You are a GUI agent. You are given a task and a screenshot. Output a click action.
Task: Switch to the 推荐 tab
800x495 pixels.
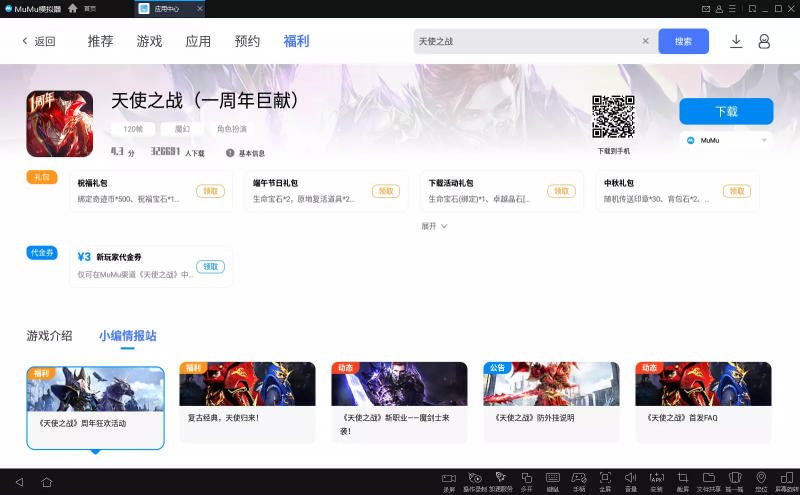101,41
